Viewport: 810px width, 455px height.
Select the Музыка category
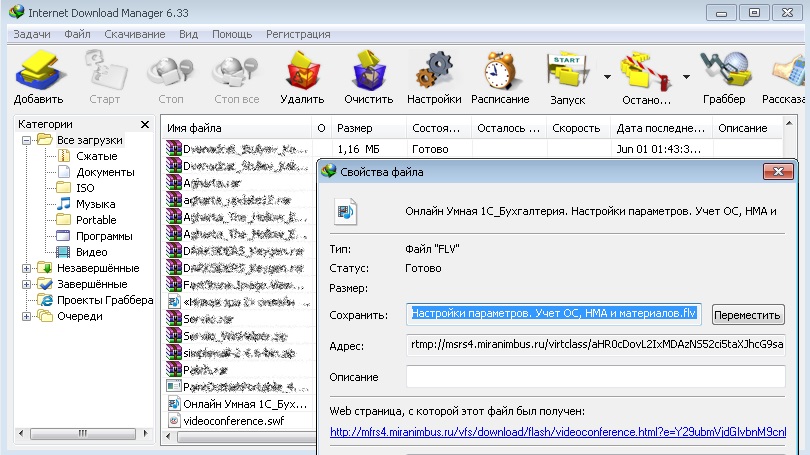96,204
